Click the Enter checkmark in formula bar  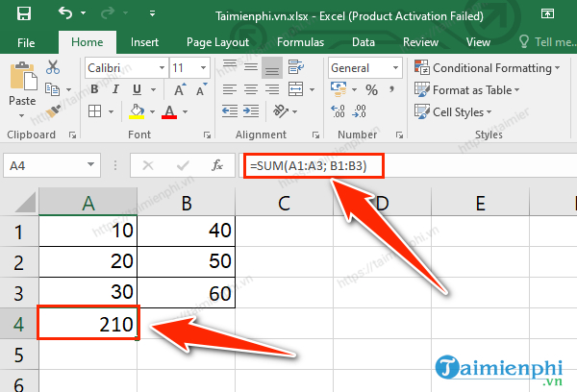tap(183, 165)
